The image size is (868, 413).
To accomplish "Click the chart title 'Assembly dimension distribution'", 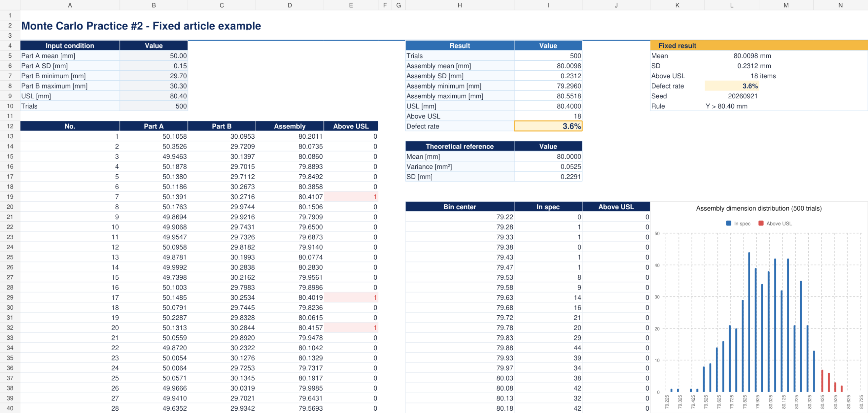I will 759,208.
